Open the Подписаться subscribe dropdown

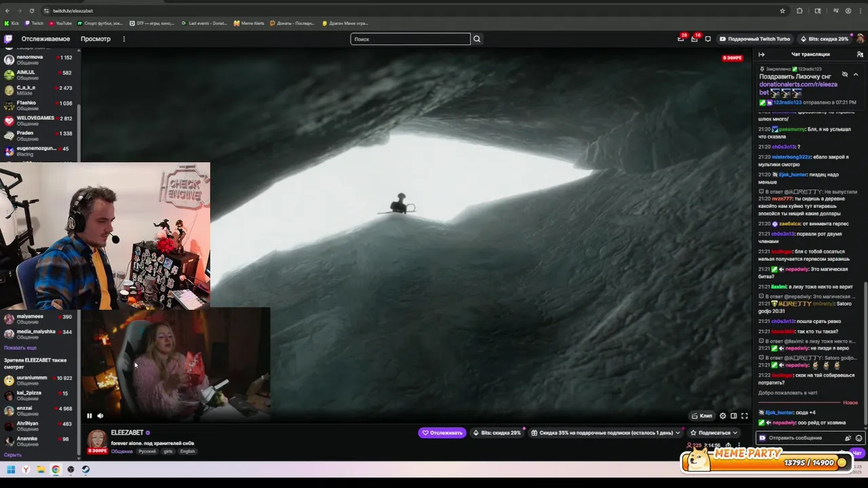pyautogui.click(x=713, y=432)
